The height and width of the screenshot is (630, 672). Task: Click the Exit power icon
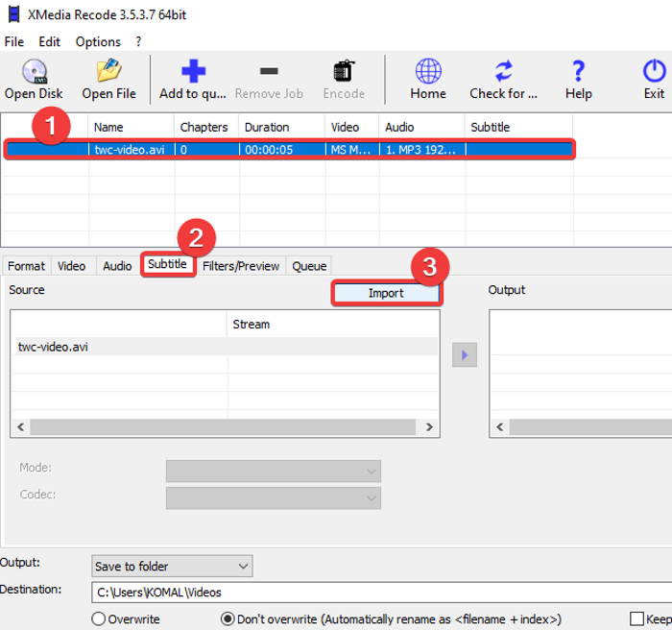tap(654, 72)
